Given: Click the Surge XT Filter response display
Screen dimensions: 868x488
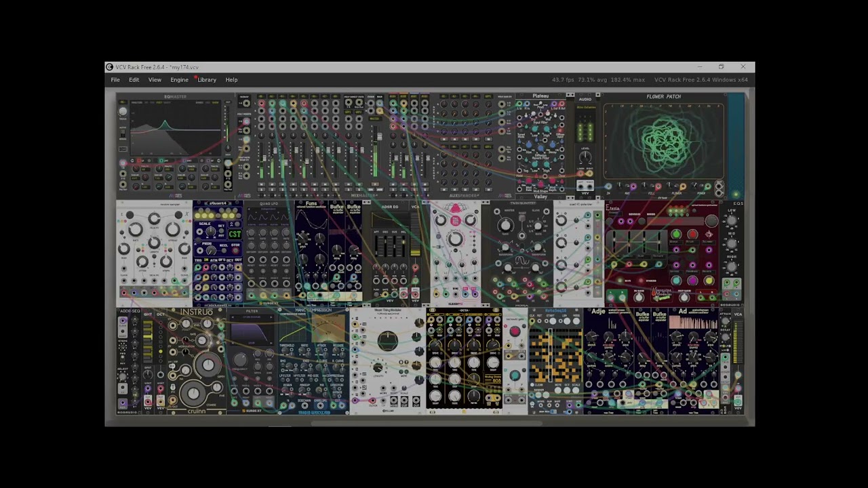Looking at the screenshot, I should pyautogui.click(x=252, y=331).
